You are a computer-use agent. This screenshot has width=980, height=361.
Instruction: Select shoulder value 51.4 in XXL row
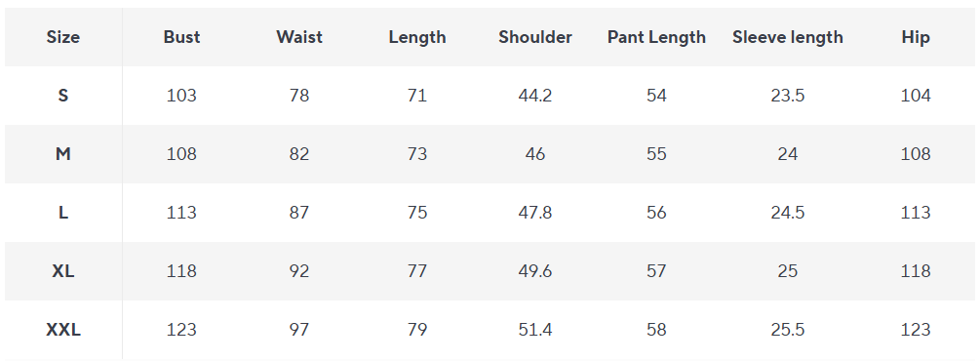pos(535,330)
